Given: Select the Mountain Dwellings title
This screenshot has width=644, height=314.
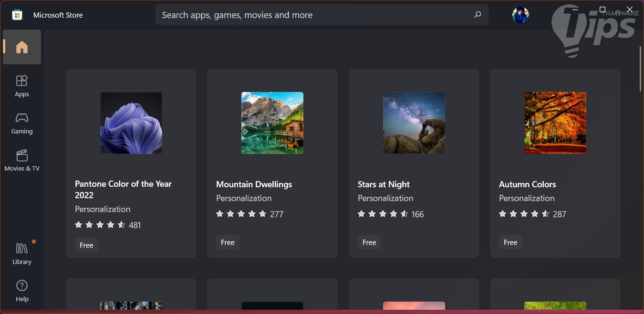Looking at the screenshot, I should (x=254, y=184).
